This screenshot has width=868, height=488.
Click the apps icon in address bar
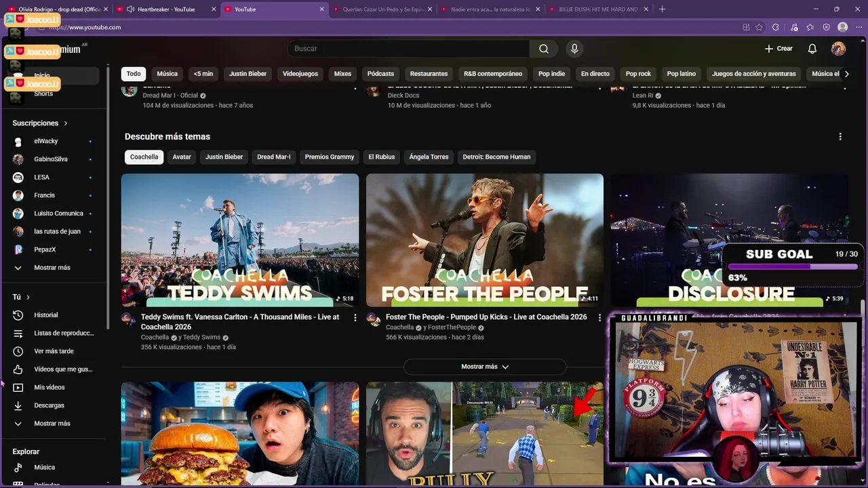747,27
